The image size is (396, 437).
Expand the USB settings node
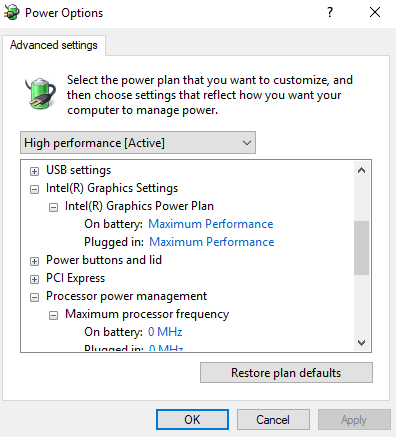34,171
